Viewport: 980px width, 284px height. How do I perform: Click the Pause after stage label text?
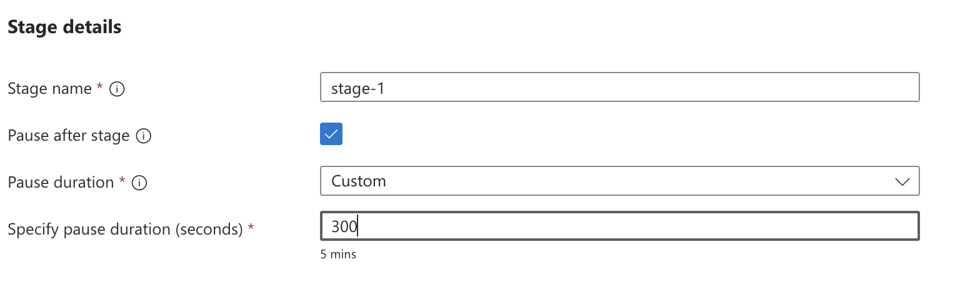pos(69,135)
